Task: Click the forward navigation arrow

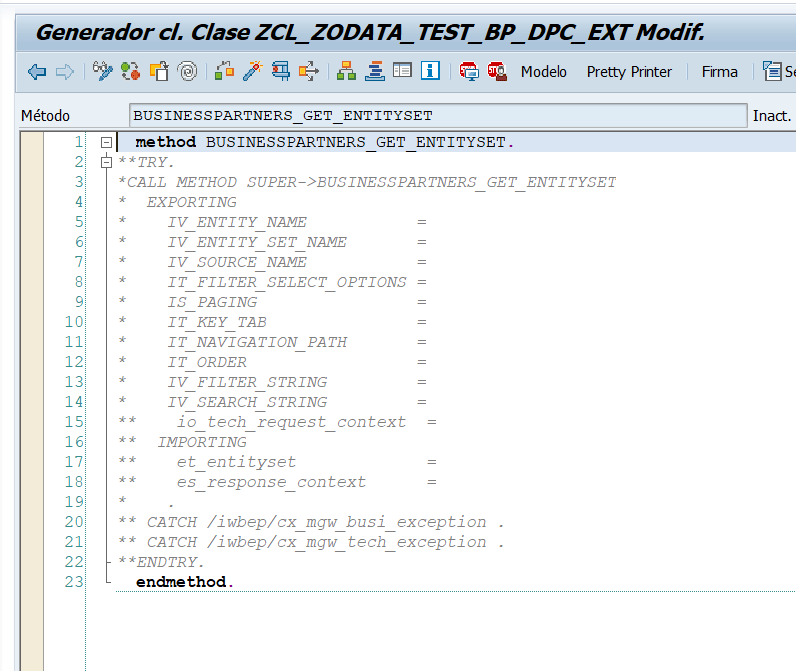Action: coord(65,72)
